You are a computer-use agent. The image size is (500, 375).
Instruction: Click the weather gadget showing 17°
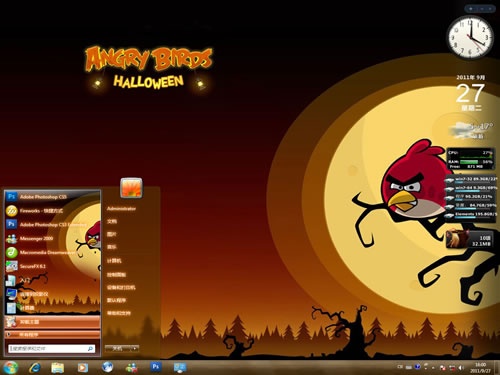tap(471, 130)
